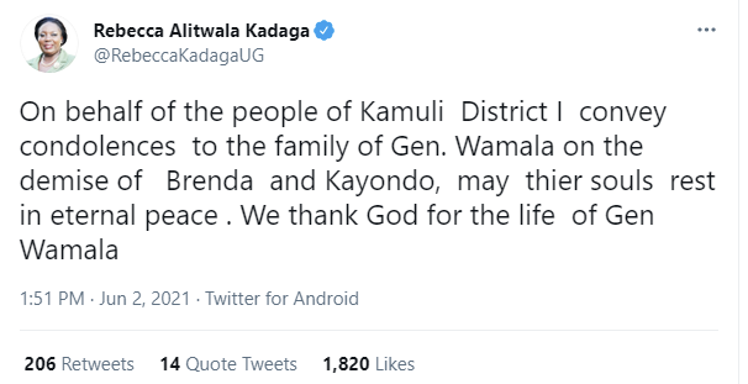
Task: Click the 1:51 PM timestamp
Action: (x=52, y=299)
